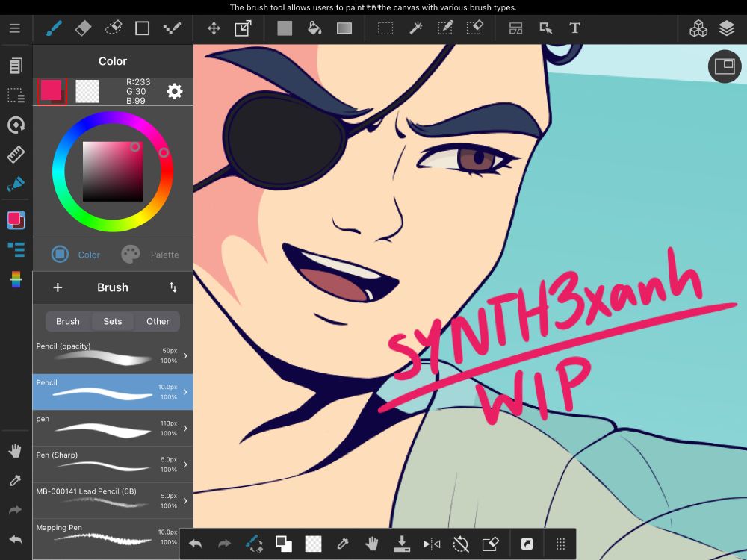Reset canvas rotation in bottom toolbar
The width and height of the screenshot is (747, 560).
click(x=461, y=544)
